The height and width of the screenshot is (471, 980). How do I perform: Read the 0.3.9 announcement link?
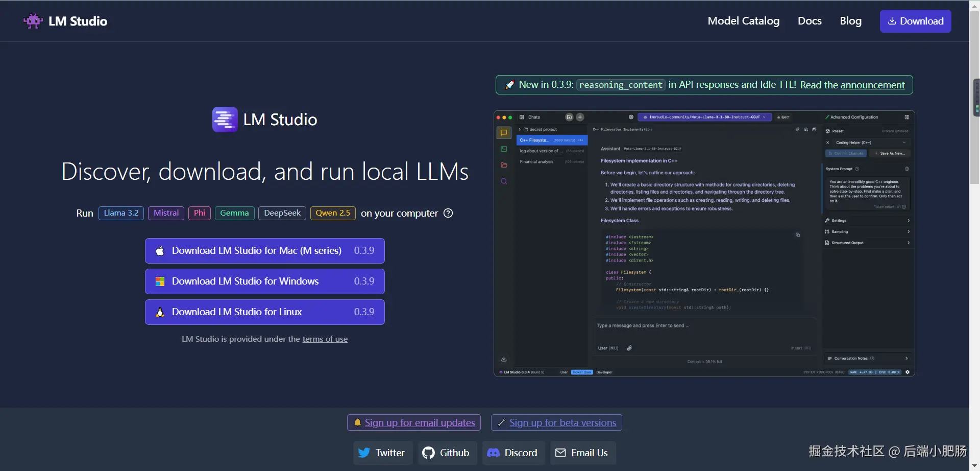tap(873, 85)
